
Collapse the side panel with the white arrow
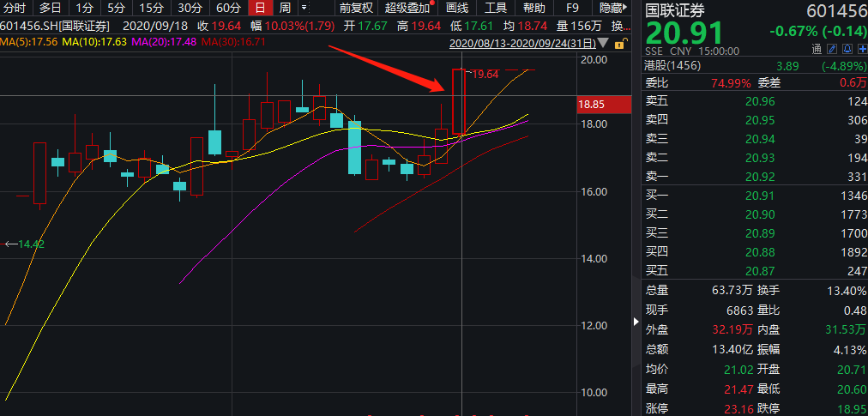pyautogui.click(x=636, y=323)
